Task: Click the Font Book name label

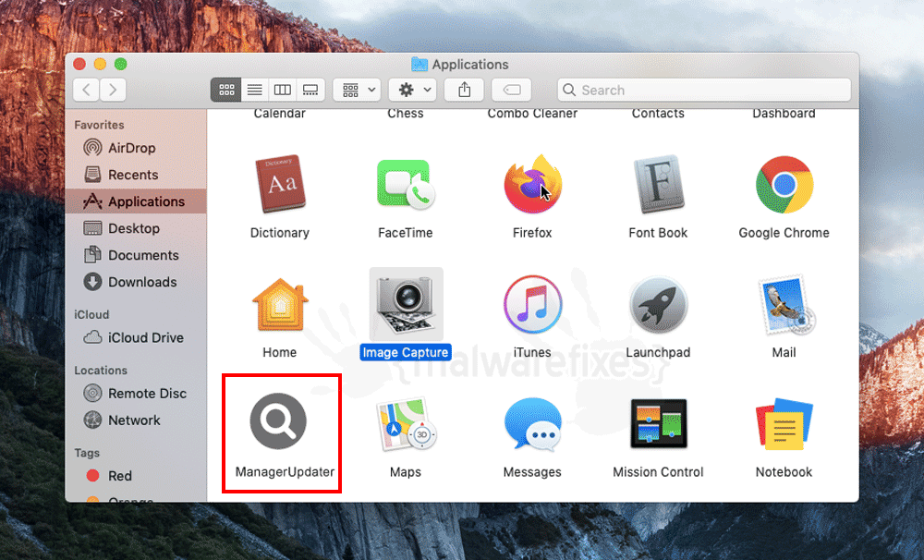Action: pyautogui.click(x=658, y=233)
